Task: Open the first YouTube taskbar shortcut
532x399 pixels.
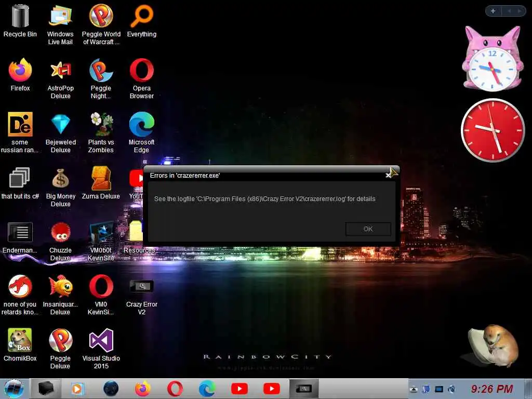Action: pyautogui.click(x=239, y=389)
